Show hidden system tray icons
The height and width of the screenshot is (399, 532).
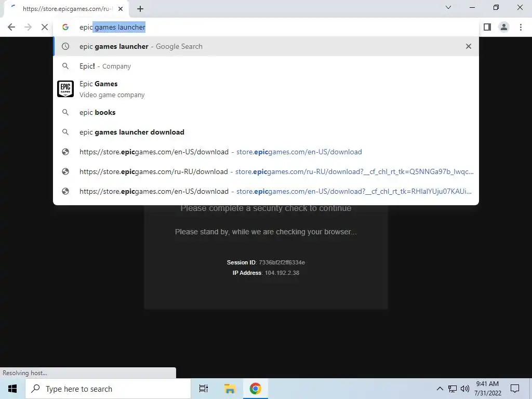tap(440, 389)
